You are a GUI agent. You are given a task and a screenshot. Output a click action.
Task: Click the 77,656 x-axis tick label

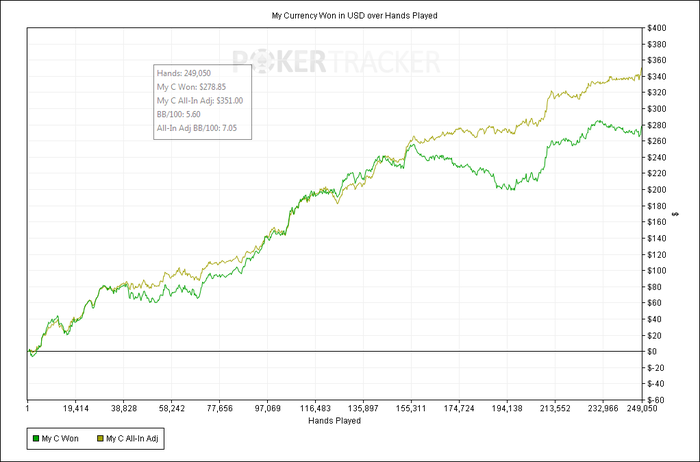tap(219, 408)
